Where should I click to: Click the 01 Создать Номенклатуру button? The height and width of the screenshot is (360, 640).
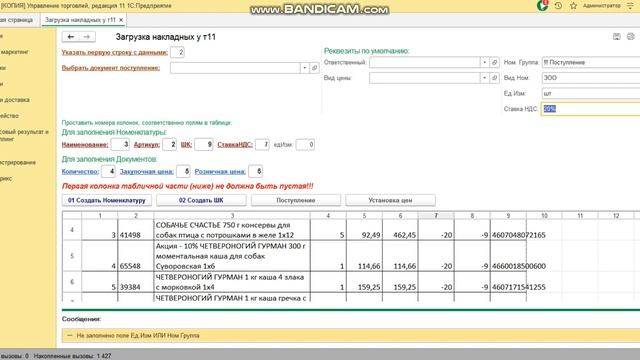[107, 200]
